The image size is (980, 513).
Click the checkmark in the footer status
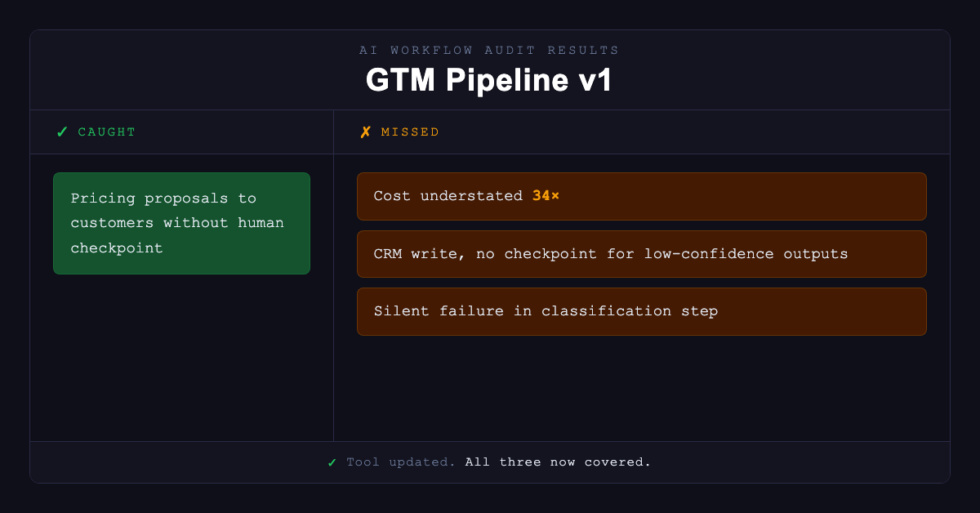tap(332, 462)
